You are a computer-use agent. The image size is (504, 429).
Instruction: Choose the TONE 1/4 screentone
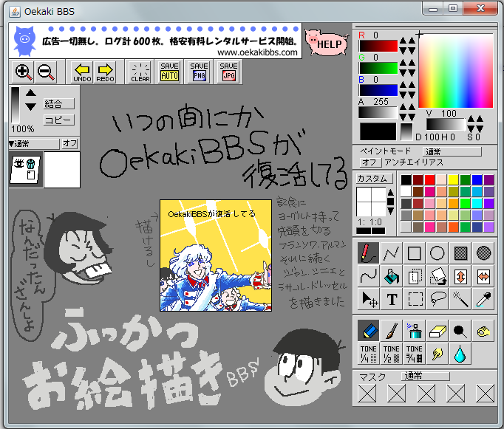click(368, 354)
